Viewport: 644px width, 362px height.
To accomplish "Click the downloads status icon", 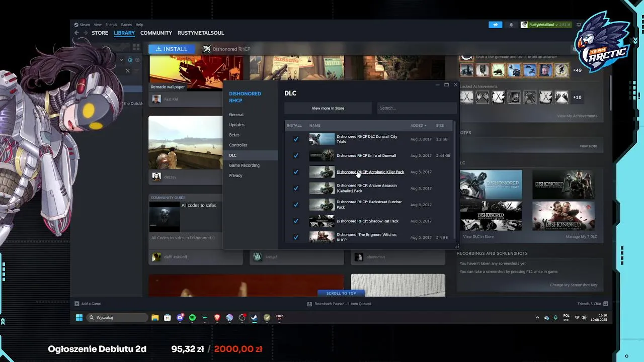I will coord(310,304).
